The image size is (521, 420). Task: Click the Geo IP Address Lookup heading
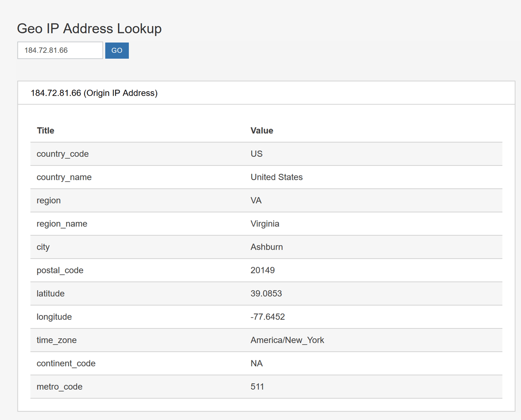coord(89,28)
